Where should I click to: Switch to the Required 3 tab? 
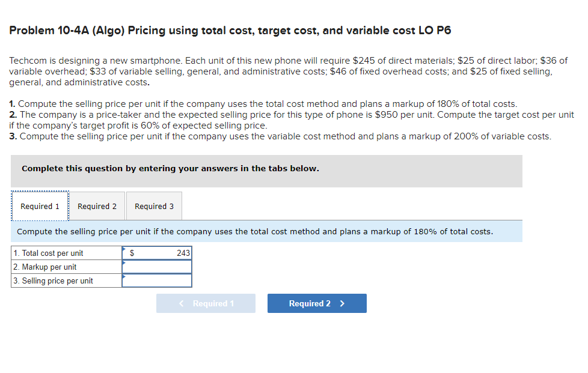154,206
